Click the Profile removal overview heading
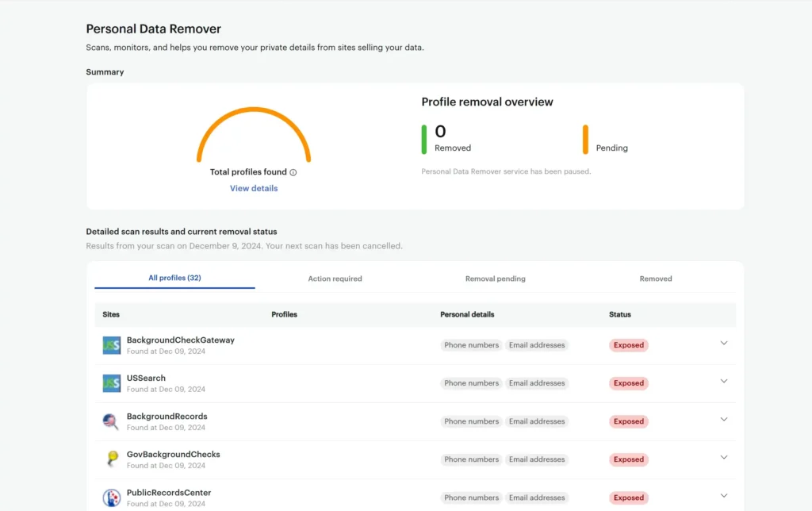Viewport: 812px width, 511px height. tap(488, 102)
